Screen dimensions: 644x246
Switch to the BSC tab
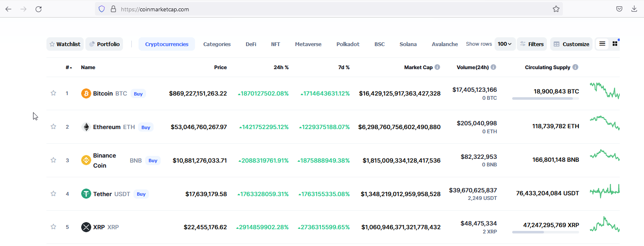tap(380, 44)
